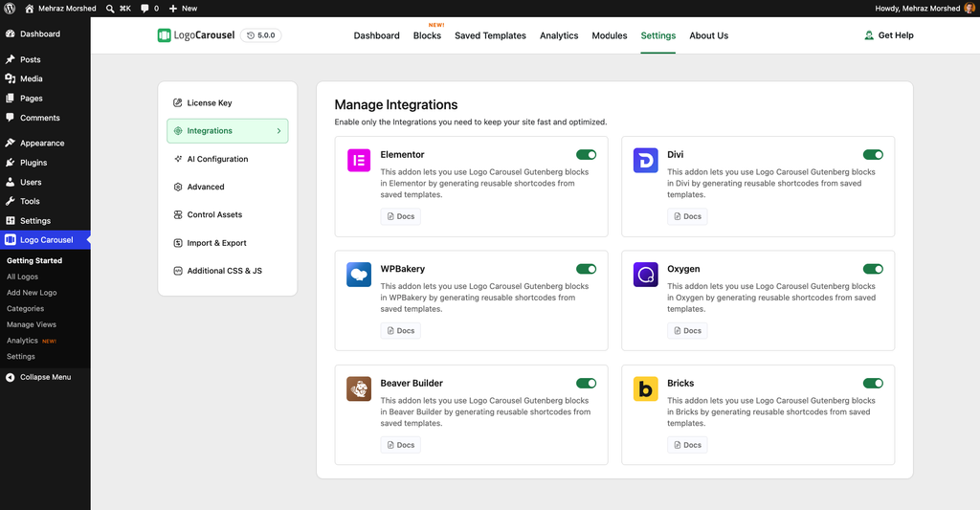980x510 pixels.
Task: Open Additional CSS & JS section
Action: click(228, 271)
